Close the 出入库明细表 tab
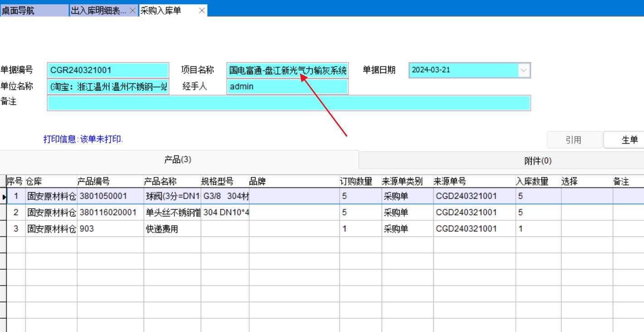Screen dimensions: 644x332 click(x=132, y=11)
